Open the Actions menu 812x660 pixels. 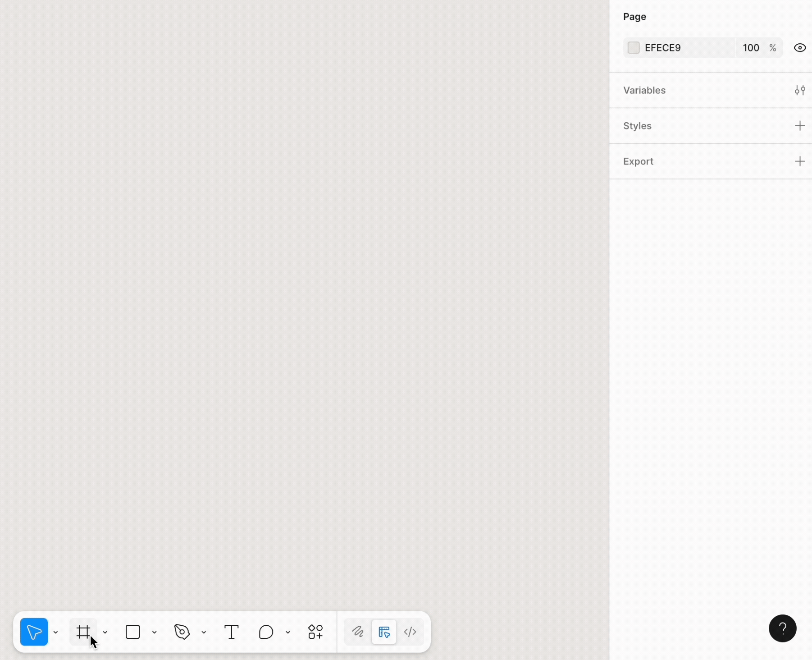tap(315, 632)
